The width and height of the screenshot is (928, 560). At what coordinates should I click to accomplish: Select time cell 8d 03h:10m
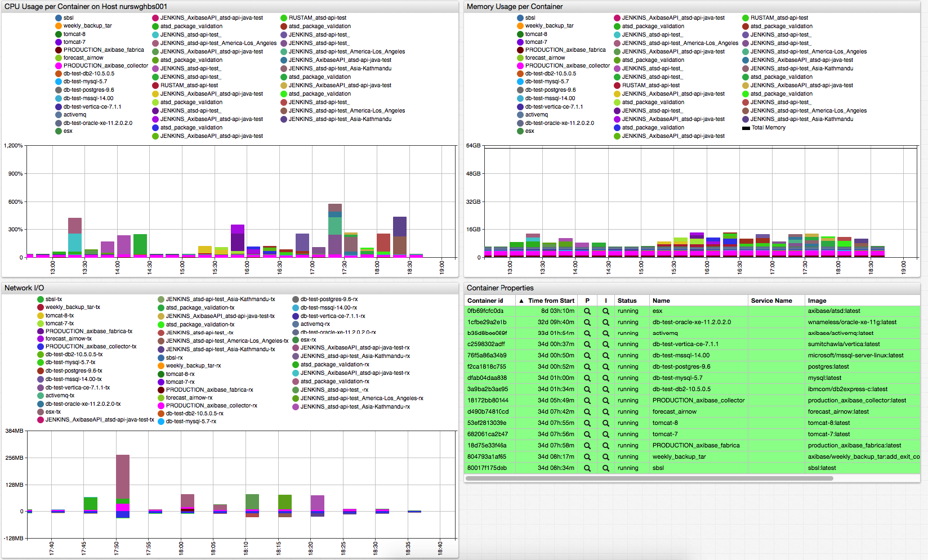(557, 311)
